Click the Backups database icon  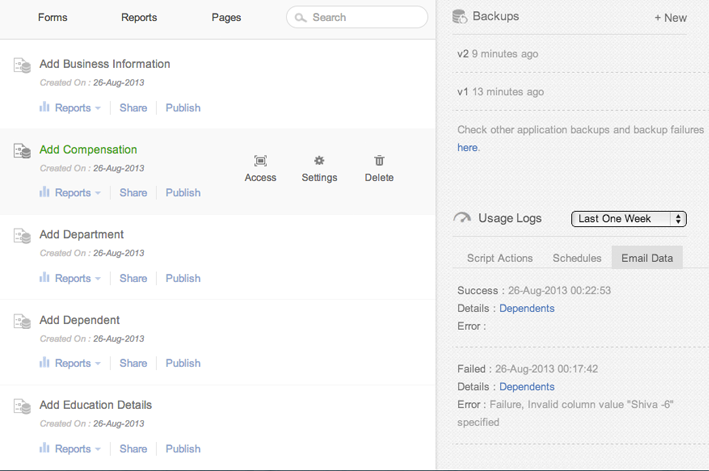coord(460,17)
